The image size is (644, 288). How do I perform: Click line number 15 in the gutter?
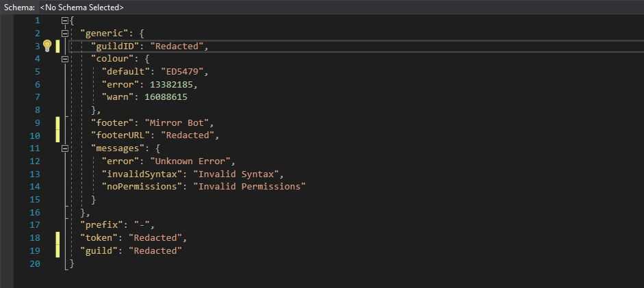[x=35, y=199]
